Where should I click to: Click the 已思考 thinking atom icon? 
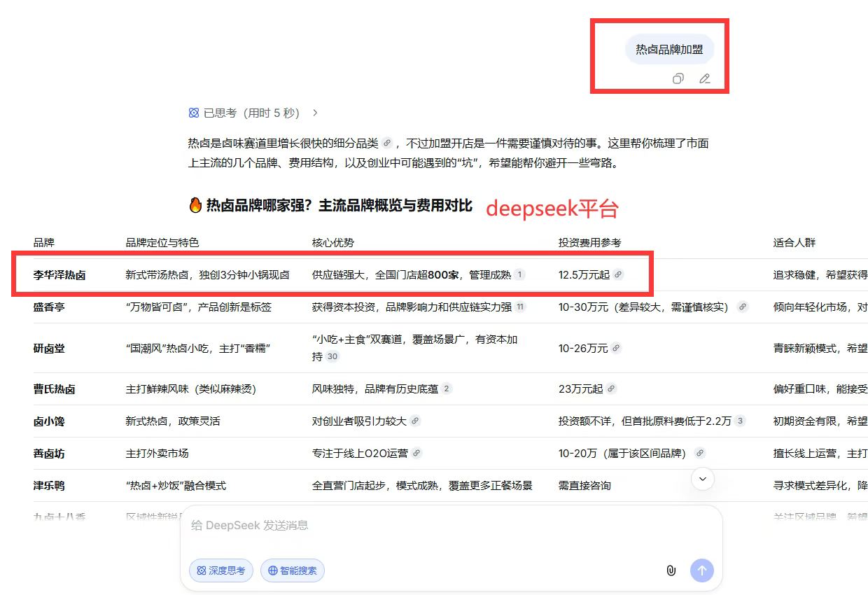(194, 113)
